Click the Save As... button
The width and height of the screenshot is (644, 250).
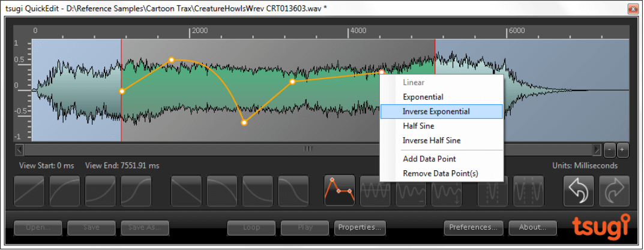(145, 227)
